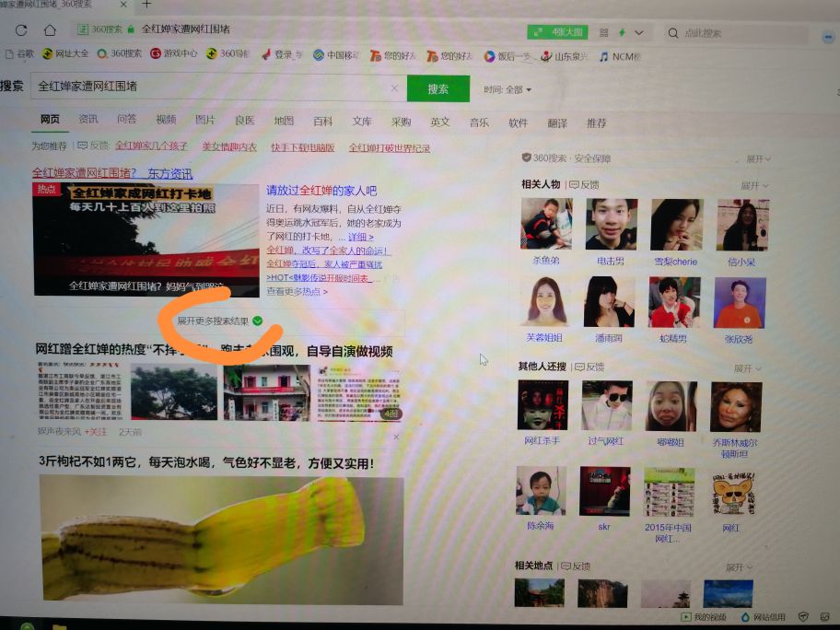Screen dimensions: 840x630
Task: Click the green 搜索 search button
Action: (437, 88)
